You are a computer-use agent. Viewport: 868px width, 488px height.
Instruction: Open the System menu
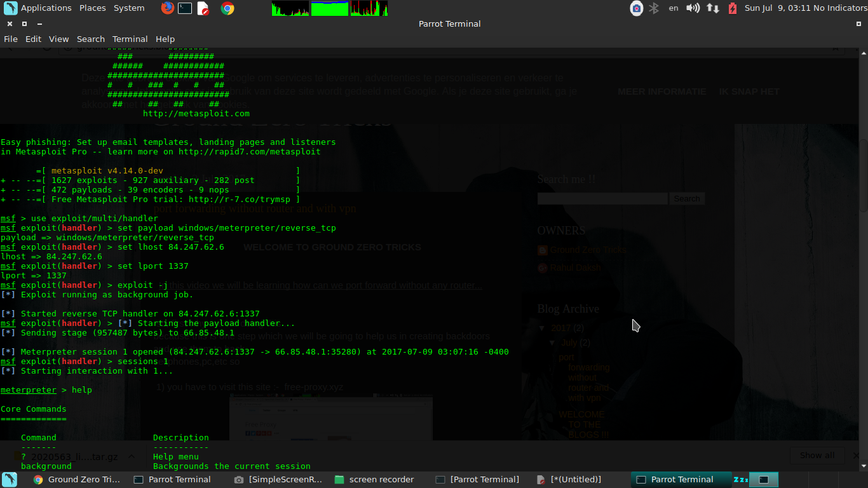coord(129,8)
